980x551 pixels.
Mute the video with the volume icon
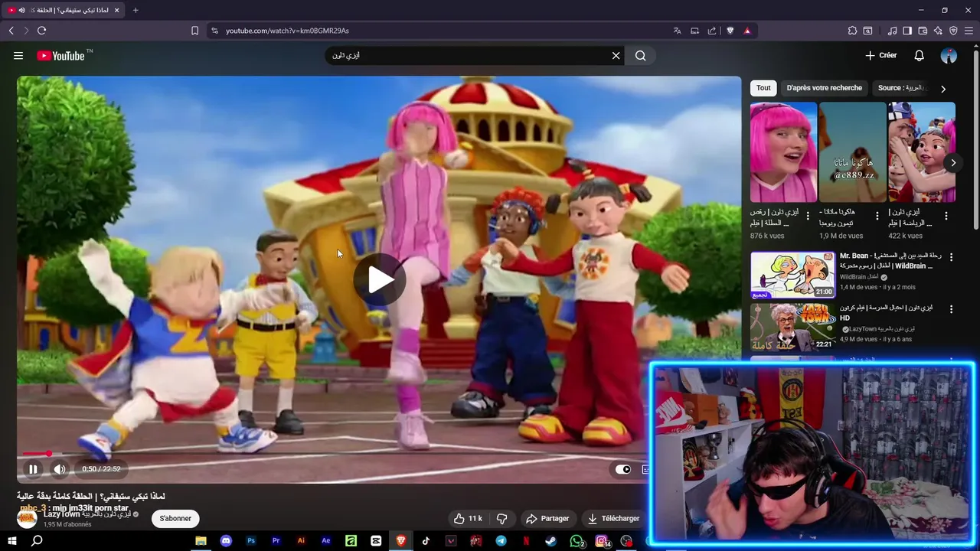[x=60, y=469]
